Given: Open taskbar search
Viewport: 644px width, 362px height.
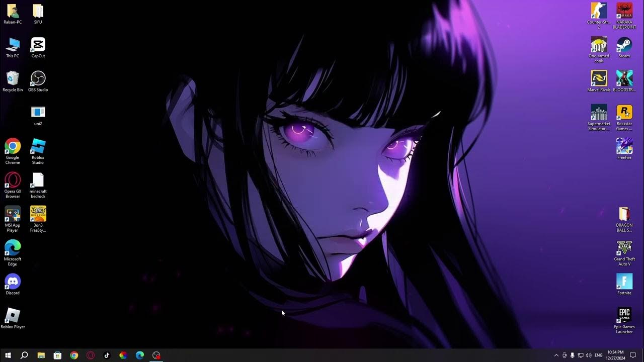Looking at the screenshot, I should pos(24,355).
